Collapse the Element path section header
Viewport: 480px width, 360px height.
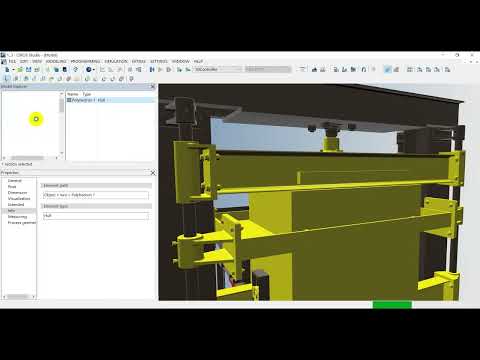96,185
